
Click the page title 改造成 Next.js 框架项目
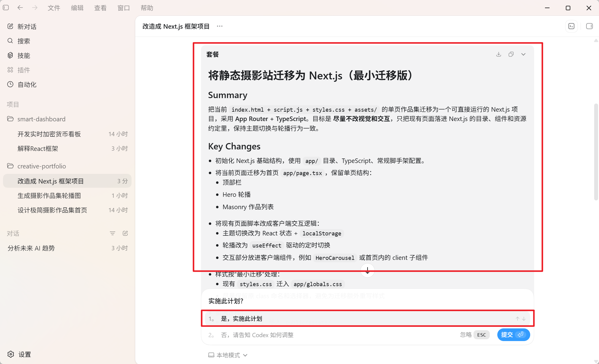pos(176,26)
